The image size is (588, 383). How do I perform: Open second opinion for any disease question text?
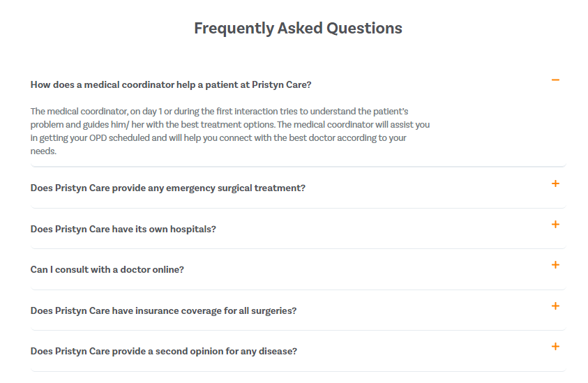163,352
